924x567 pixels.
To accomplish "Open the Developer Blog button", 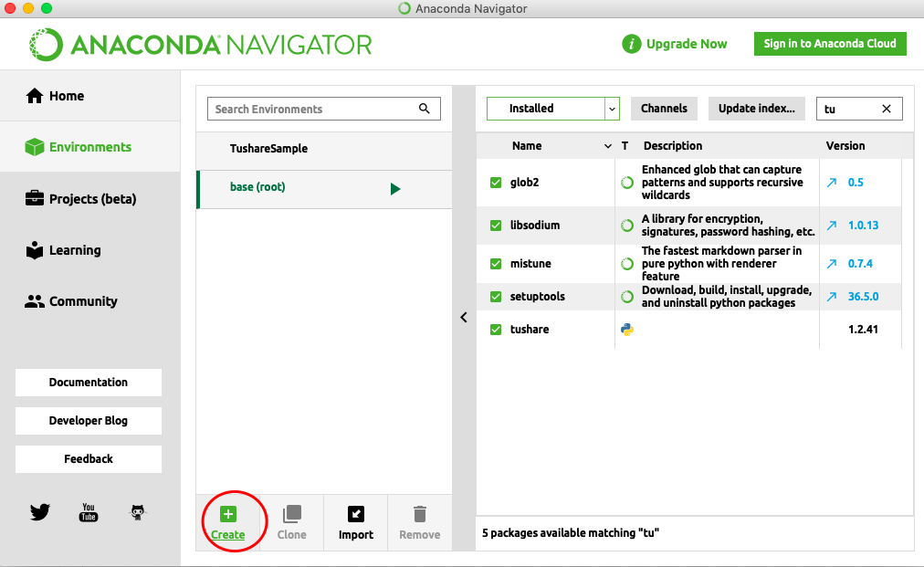I will 89,420.
